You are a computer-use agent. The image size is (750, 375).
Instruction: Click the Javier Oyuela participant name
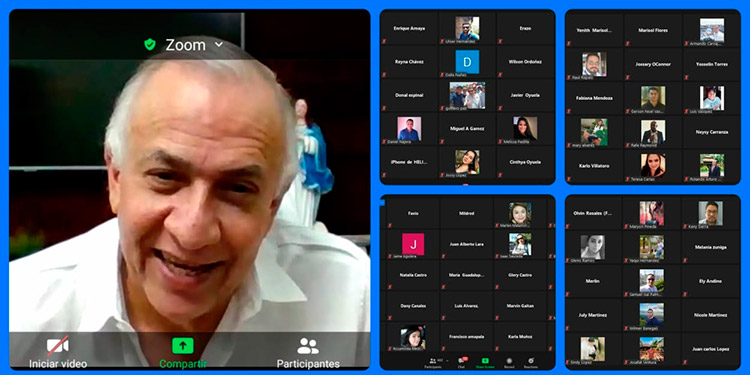click(525, 95)
